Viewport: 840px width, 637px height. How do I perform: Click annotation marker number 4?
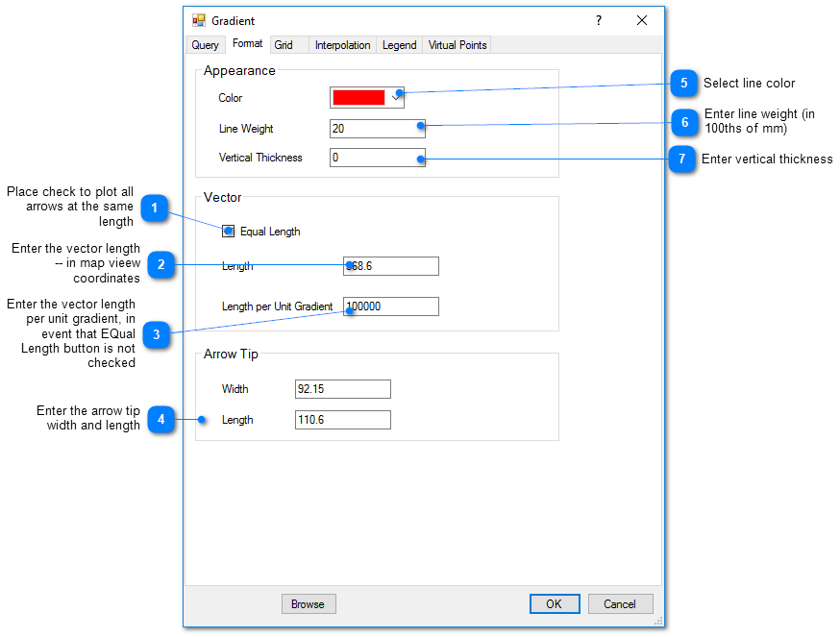(x=161, y=420)
